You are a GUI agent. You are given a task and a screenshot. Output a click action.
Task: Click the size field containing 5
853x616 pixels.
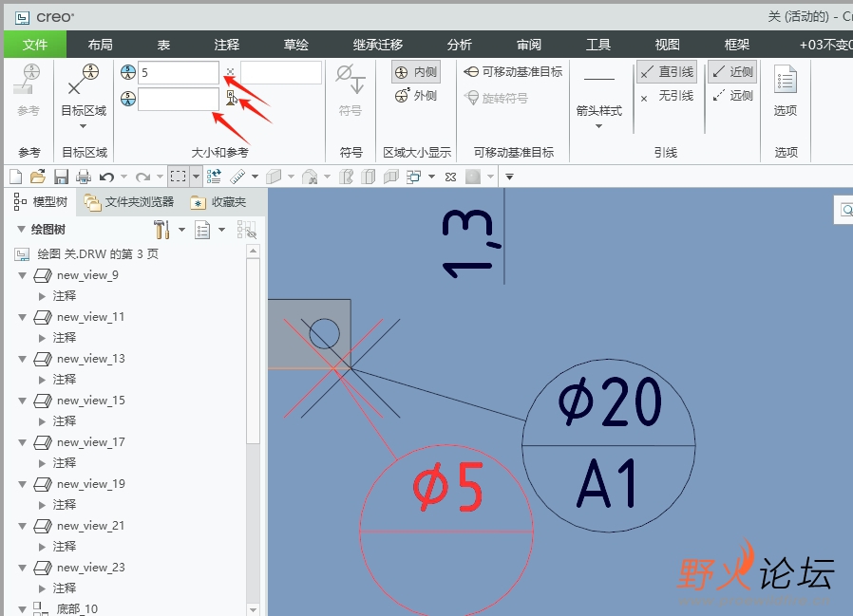point(179,73)
